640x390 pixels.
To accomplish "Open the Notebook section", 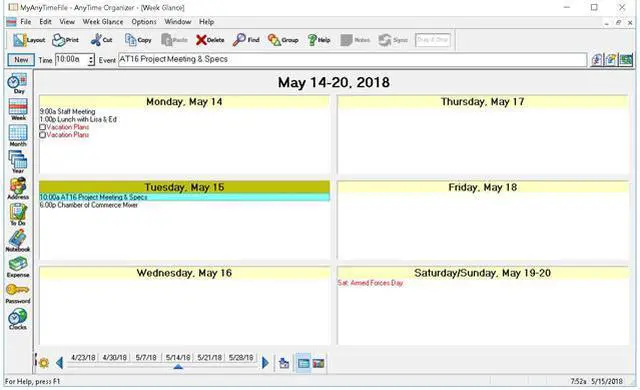I will (x=18, y=240).
